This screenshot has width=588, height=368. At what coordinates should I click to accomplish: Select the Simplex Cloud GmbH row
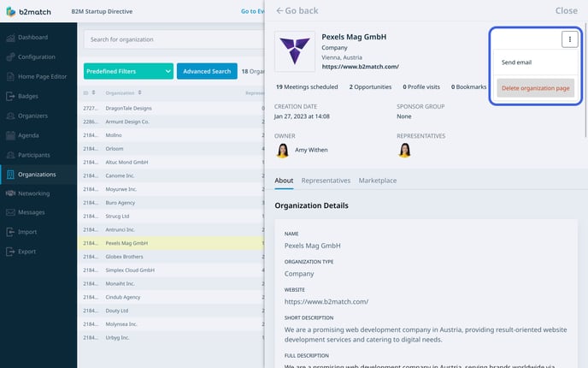click(x=171, y=270)
